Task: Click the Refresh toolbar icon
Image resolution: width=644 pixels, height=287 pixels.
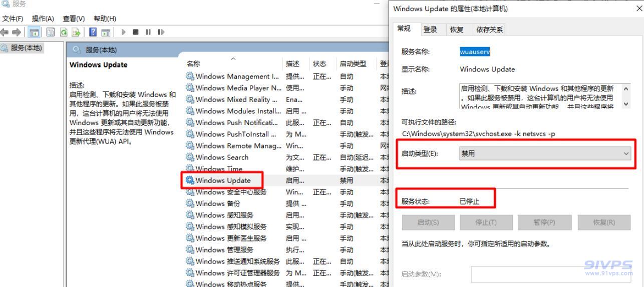Action: click(x=64, y=32)
